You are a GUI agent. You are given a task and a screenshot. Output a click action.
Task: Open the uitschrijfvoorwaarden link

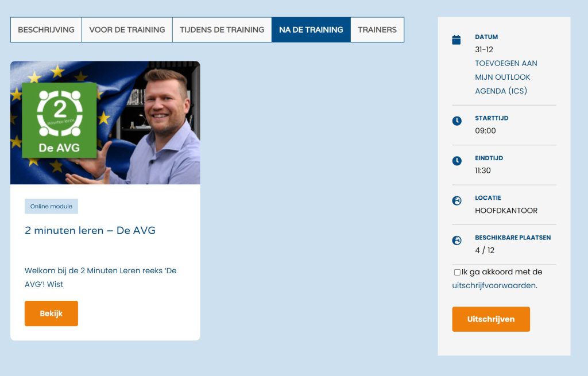(x=494, y=285)
